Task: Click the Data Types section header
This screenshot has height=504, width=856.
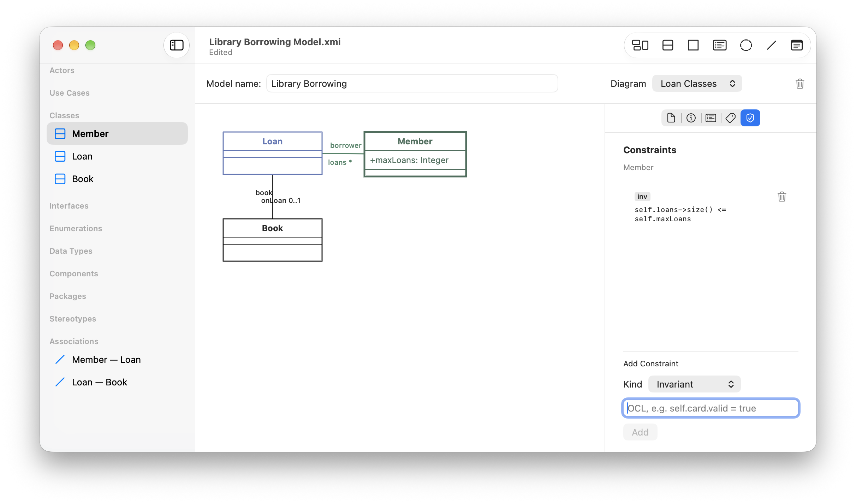Action: pos(71,251)
